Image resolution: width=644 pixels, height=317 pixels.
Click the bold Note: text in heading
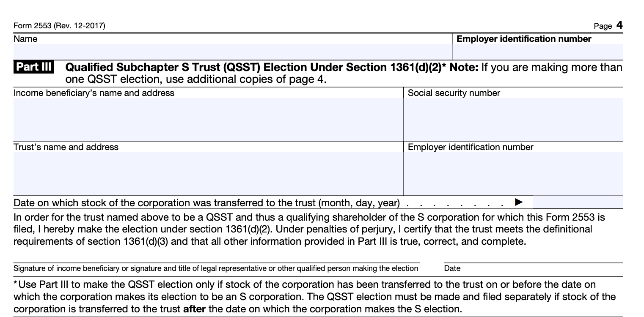pyautogui.click(x=463, y=68)
